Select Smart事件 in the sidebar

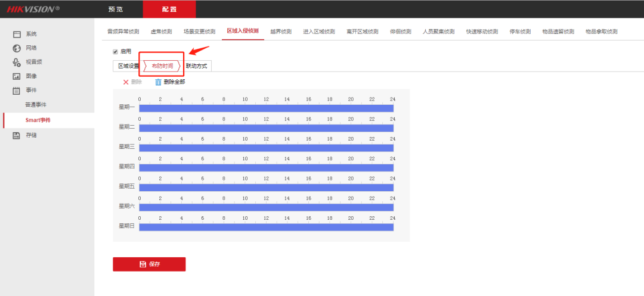[x=38, y=120]
